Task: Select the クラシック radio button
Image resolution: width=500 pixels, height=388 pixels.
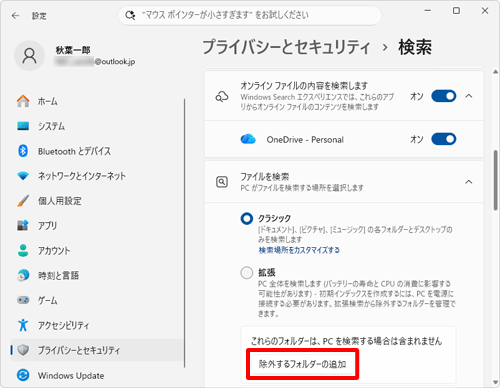Action: [247, 219]
